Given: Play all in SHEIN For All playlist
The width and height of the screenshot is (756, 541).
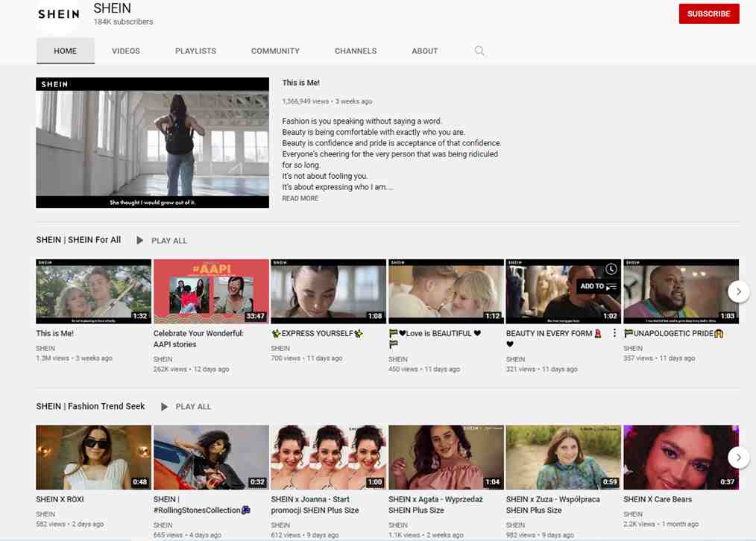Looking at the screenshot, I should pos(162,241).
